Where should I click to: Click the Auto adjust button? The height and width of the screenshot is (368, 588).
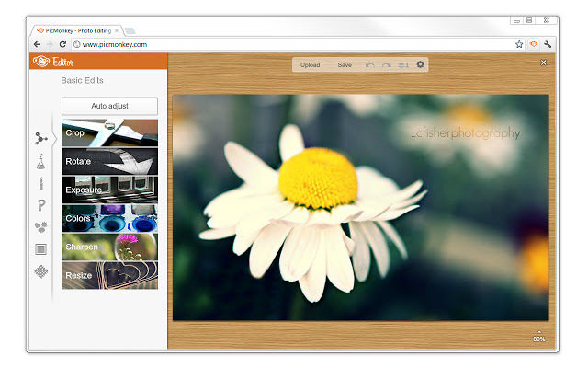click(109, 106)
